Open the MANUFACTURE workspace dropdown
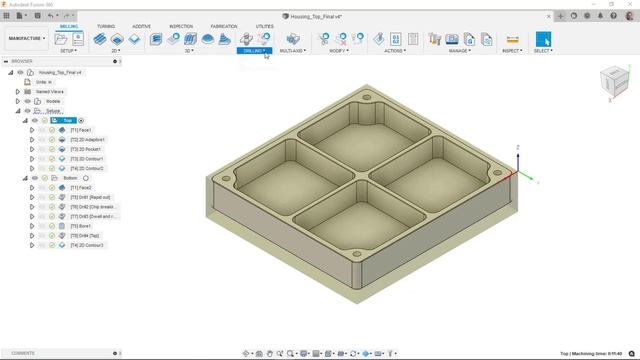The height and width of the screenshot is (360, 640). pos(27,38)
